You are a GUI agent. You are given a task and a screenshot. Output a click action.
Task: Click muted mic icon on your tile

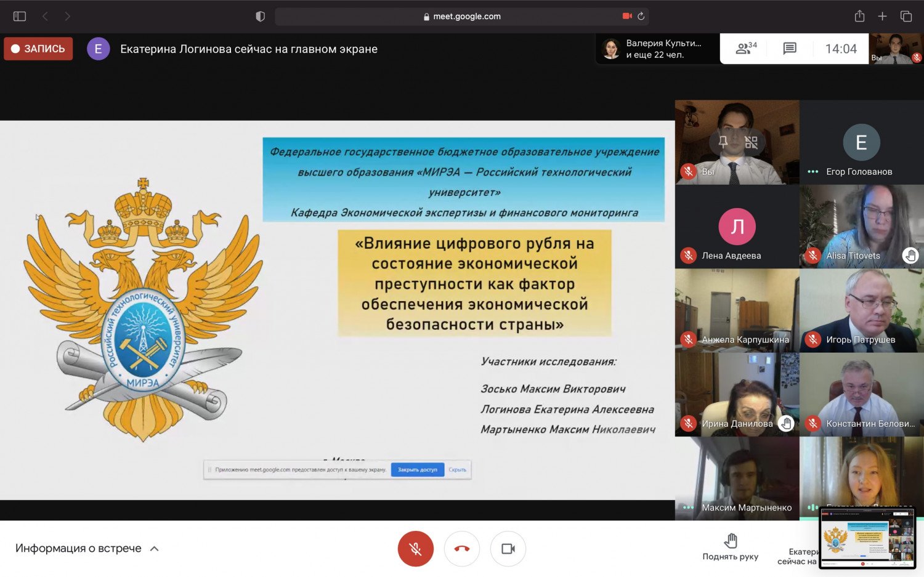689,171
